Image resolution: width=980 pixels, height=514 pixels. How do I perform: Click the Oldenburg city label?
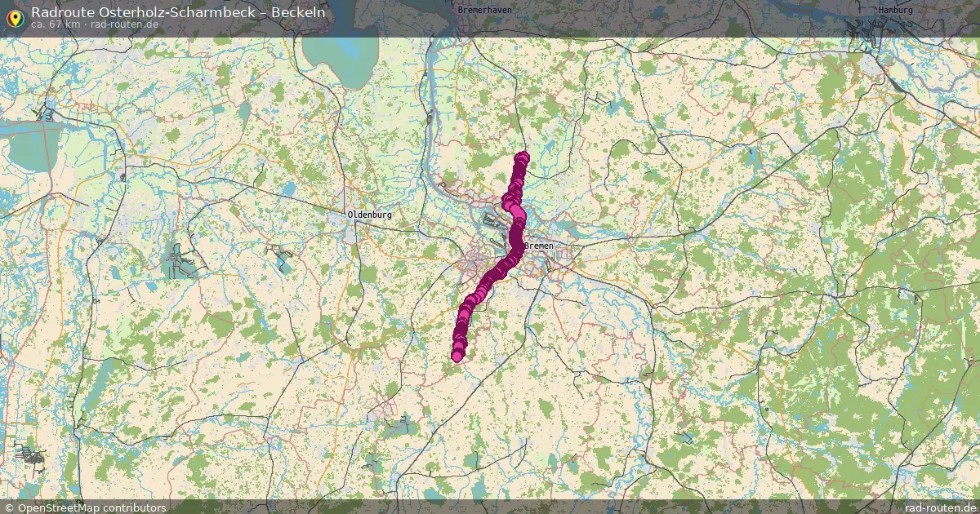370,215
